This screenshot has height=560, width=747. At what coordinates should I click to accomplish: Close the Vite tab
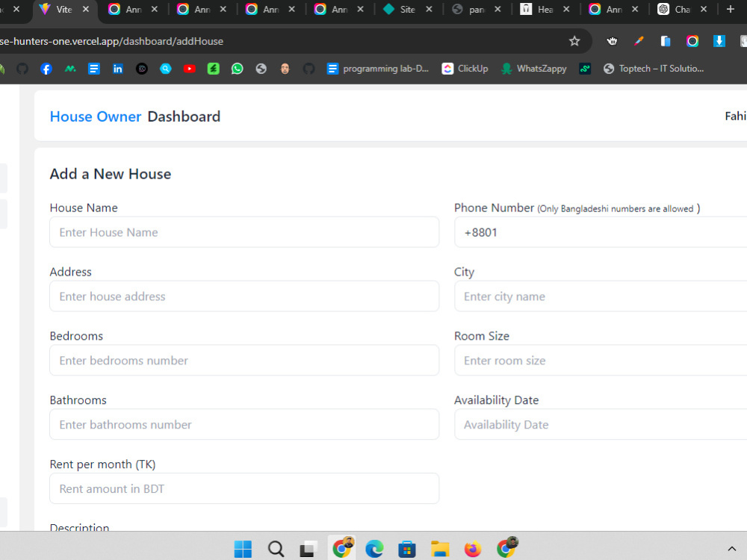[x=86, y=9]
